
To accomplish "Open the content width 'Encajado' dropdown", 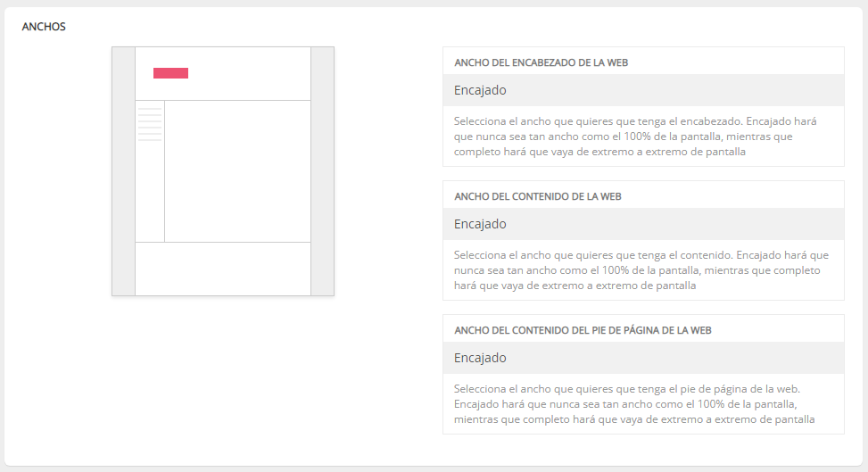I will coord(642,224).
